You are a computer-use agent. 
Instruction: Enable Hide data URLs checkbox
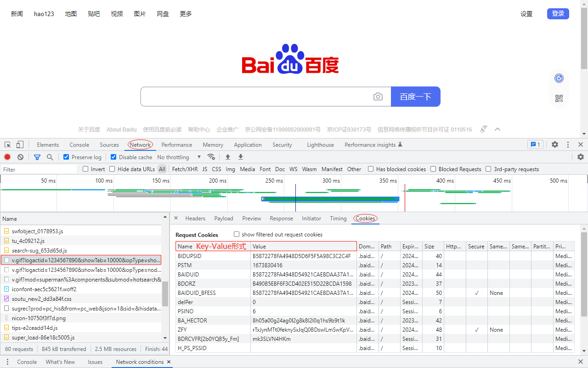pos(112,169)
